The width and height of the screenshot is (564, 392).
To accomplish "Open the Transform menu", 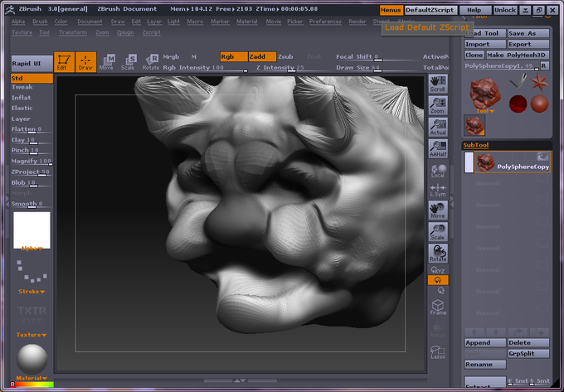I will pos(73,32).
